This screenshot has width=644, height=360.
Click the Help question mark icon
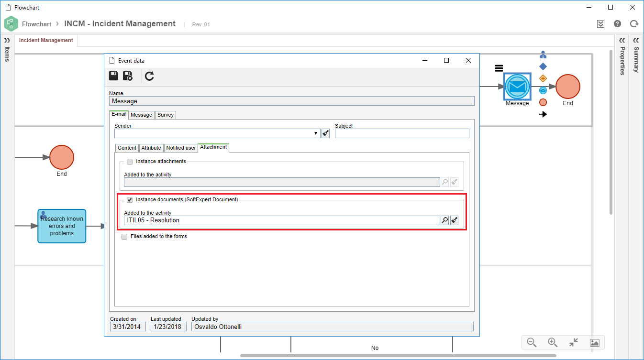(617, 24)
